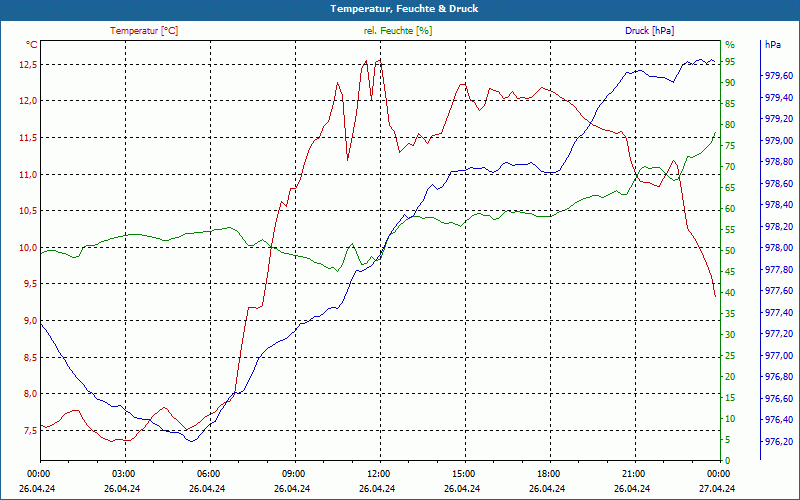Click pressure tick value '977,60'

click(x=779, y=291)
